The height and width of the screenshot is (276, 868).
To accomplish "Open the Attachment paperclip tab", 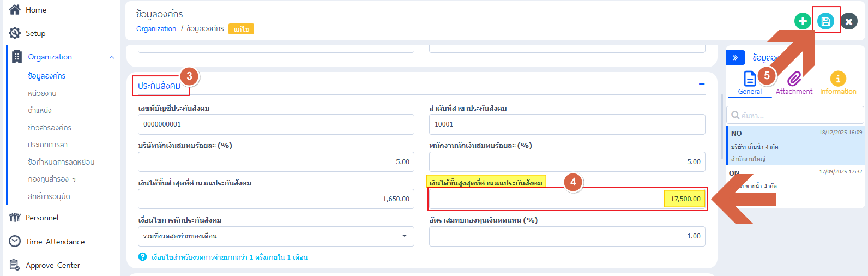I will 794,80.
